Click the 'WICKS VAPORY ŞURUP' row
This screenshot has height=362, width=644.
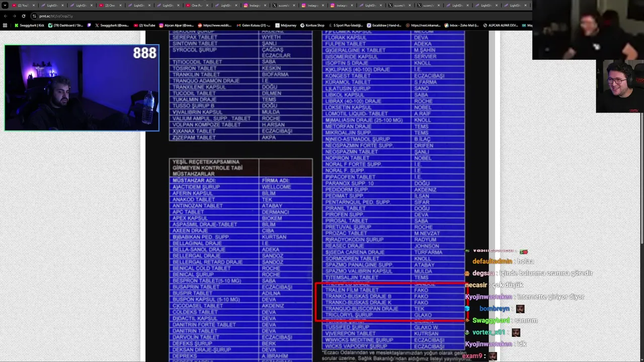pyautogui.click(x=393, y=346)
